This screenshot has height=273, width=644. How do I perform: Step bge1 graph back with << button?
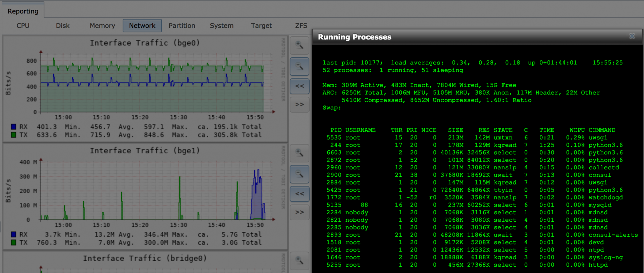(x=300, y=194)
